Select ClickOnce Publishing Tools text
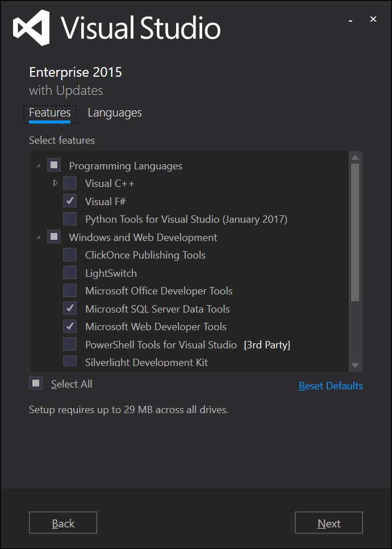Screen dimensions: 392x549 pyautogui.click(x=145, y=255)
